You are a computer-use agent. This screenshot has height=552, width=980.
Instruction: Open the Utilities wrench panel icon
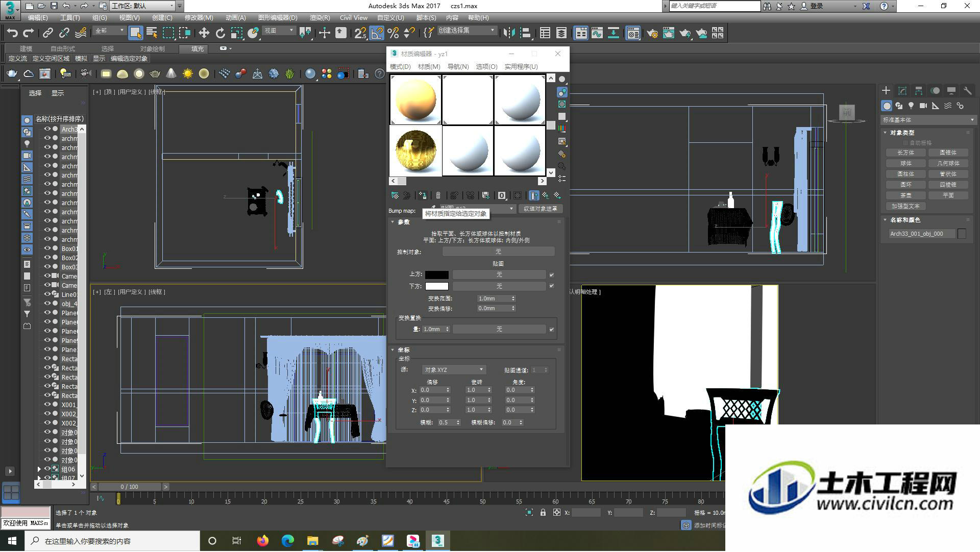[x=967, y=90]
